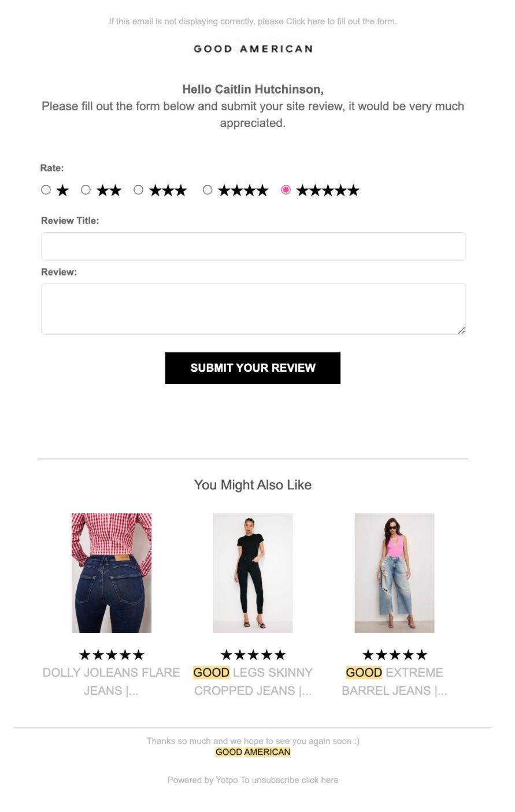Screen dimensions: 515x812
Task: Select the one-star rating radio button
Action: coord(46,190)
